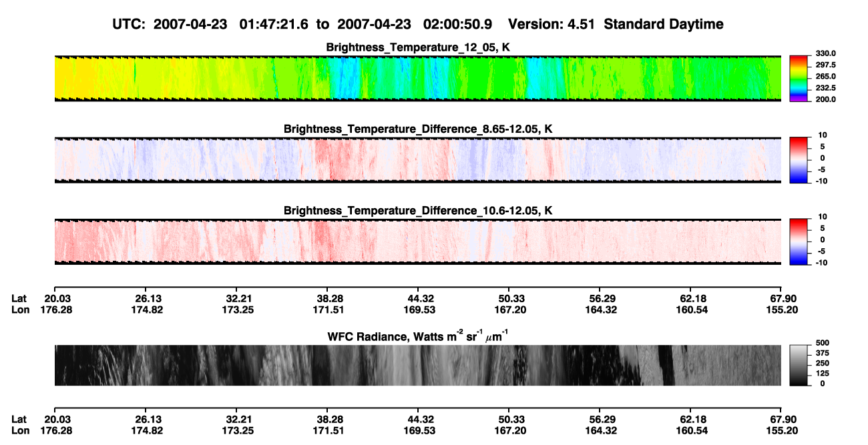
Task: Click longitude '164.32' below the 10.6-12.05 strip
Action: pyautogui.click(x=600, y=309)
